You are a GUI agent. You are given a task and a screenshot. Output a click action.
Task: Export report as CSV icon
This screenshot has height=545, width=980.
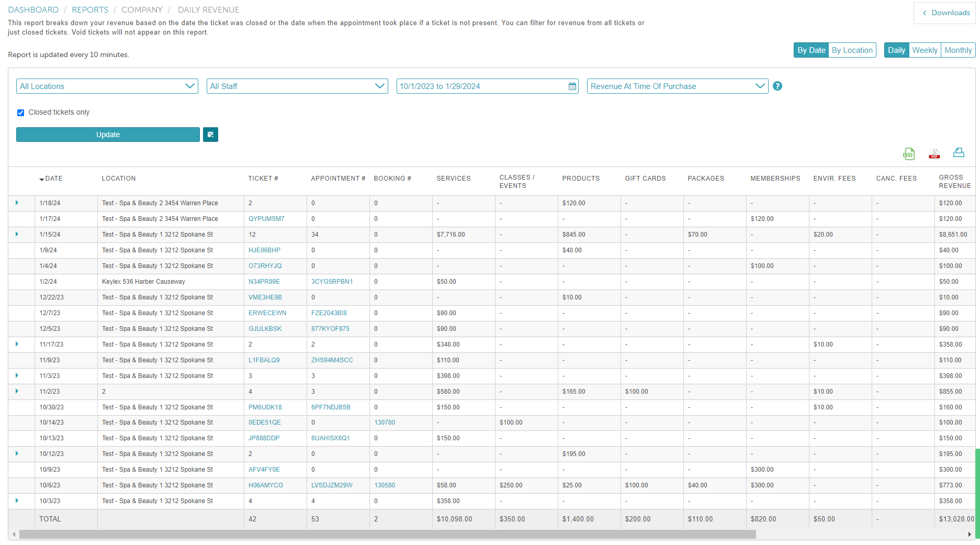(909, 153)
